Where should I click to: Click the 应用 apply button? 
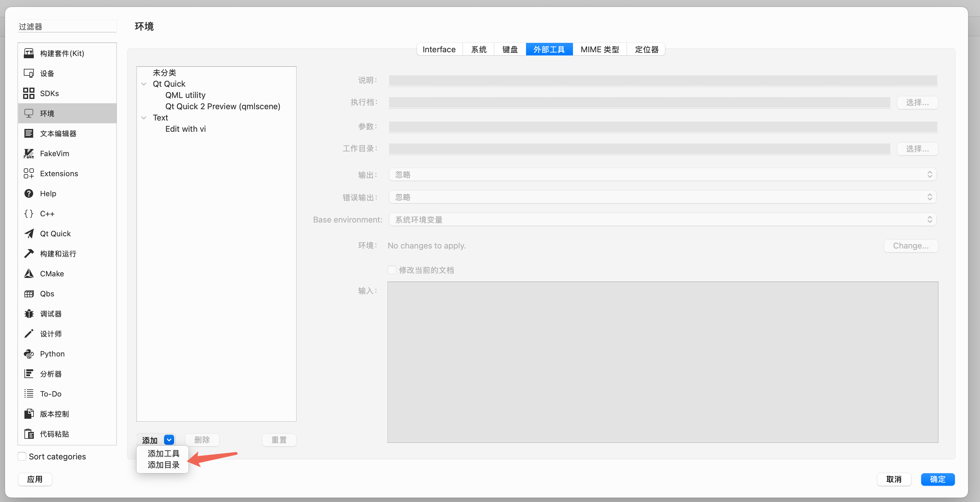pos(35,479)
